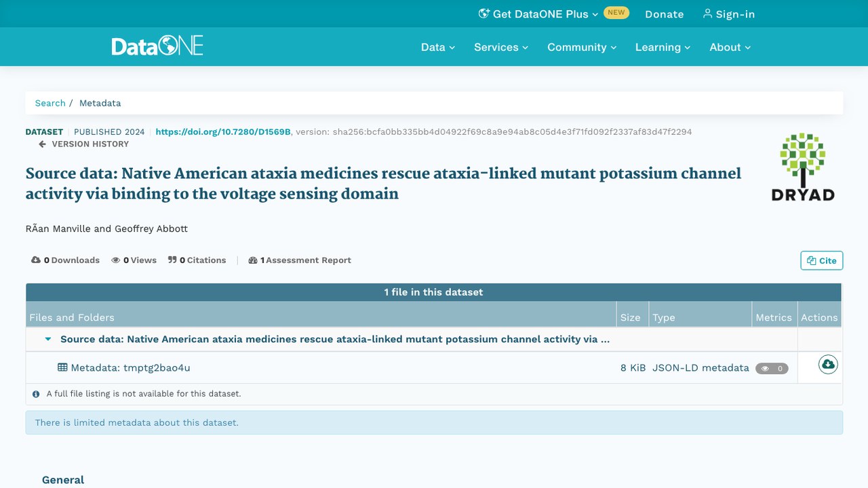Click the 8 KiB size value
868x488 pixels.
[x=633, y=368]
